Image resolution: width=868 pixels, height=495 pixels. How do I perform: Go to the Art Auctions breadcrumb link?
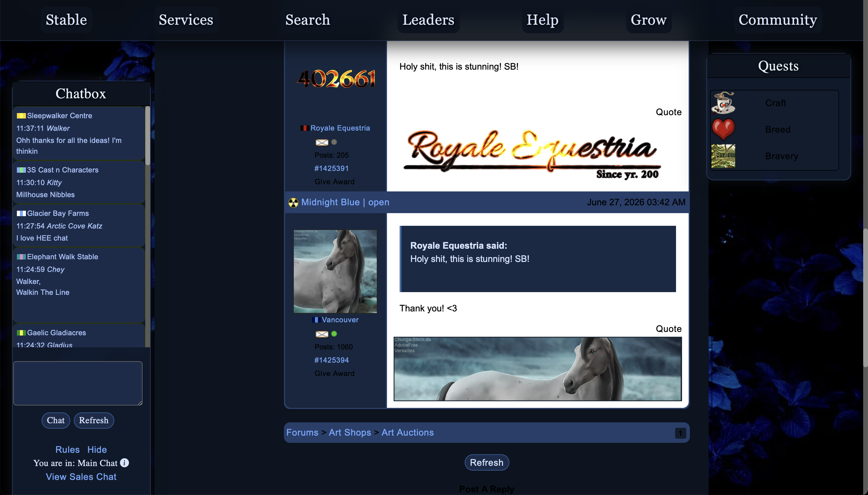point(407,432)
